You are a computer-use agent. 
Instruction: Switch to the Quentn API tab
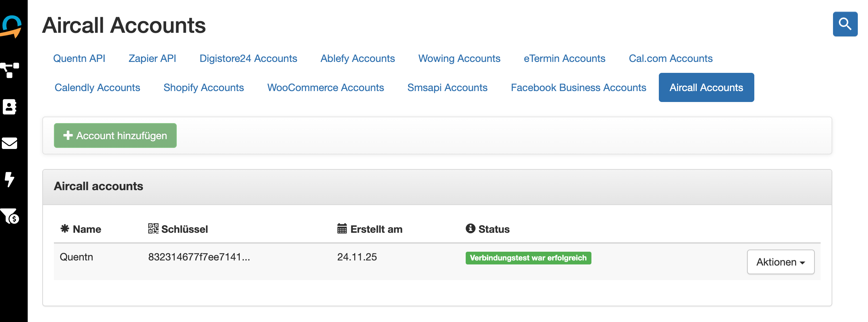pyautogui.click(x=79, y=58)
